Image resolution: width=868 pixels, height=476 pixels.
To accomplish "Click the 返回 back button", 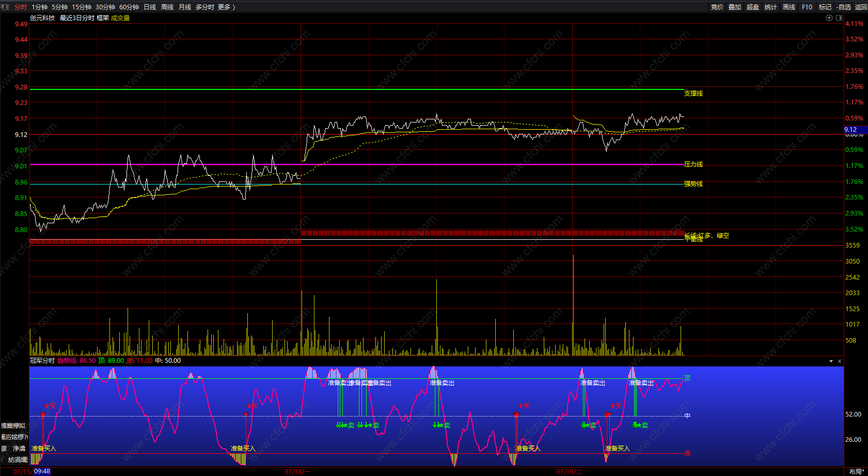I will tap(861, 7).
